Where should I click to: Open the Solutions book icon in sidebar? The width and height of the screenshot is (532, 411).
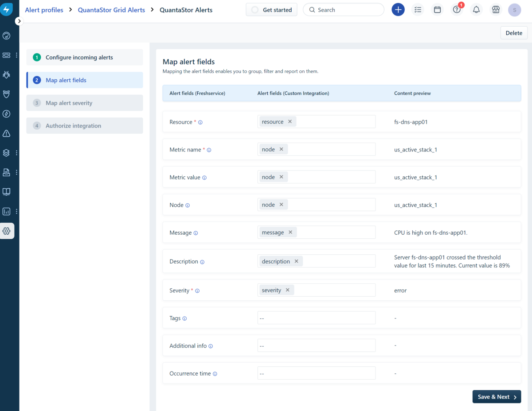(x=7, y=192)
